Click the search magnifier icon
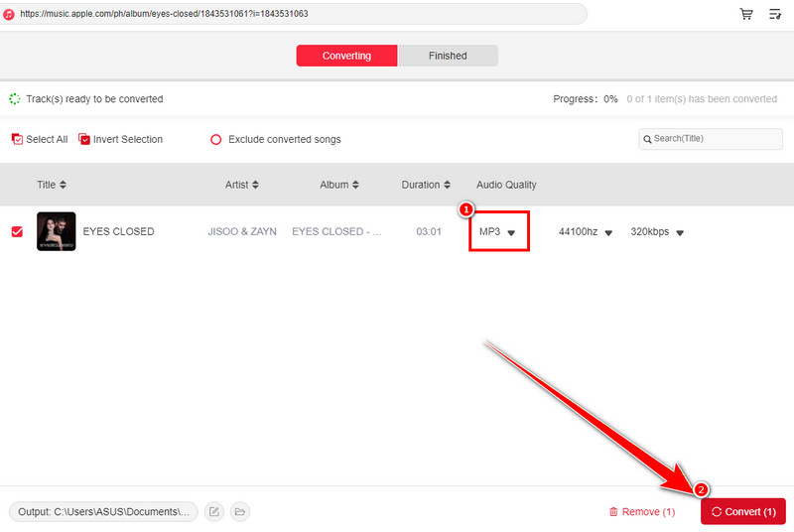Viewport: 794px width, 532px height. tap(647, 139)
